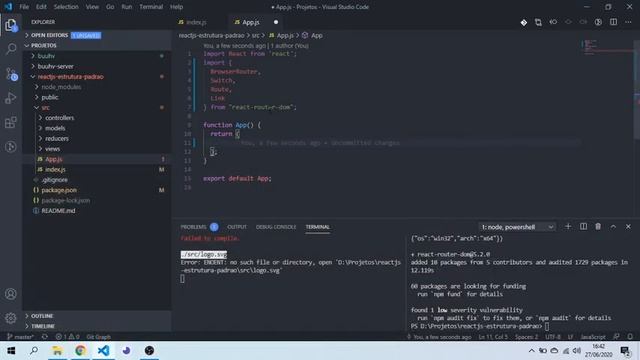
Task: Open the editor More Actions ellipsis
Action: (628, 22)
